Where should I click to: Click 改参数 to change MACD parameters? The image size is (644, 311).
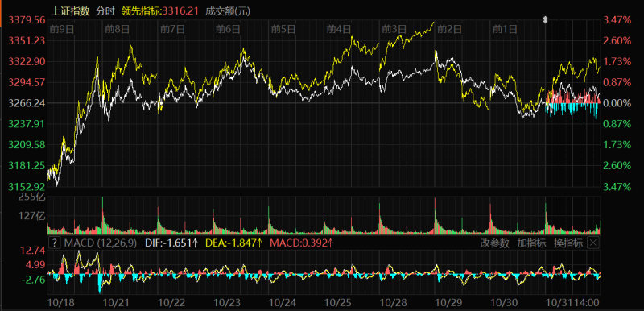point(494,243)
